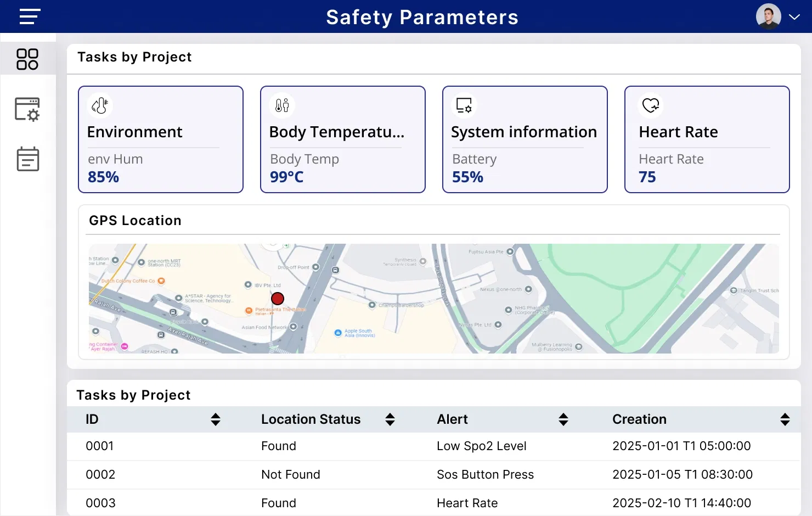Click the Battery 55% reading
Image resolution: width=812 pixels, height=516 pixels.
[467, 177]
